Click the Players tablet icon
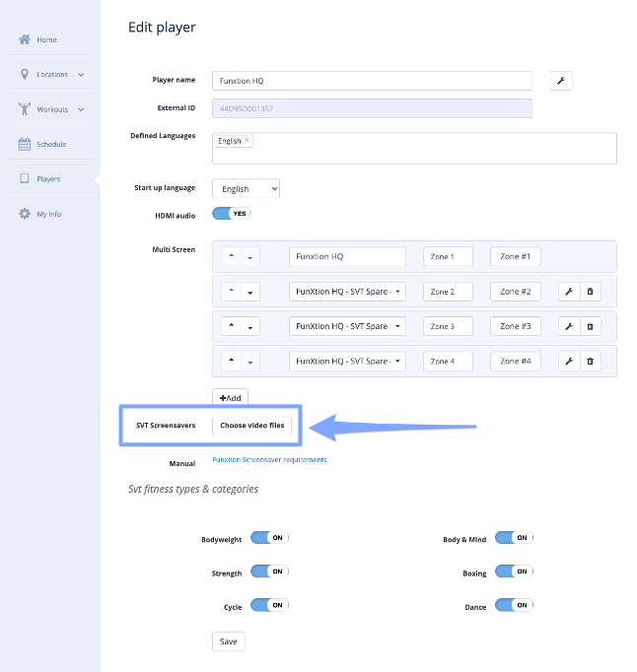This screenshot has width=637, height=672. point(25,178)
